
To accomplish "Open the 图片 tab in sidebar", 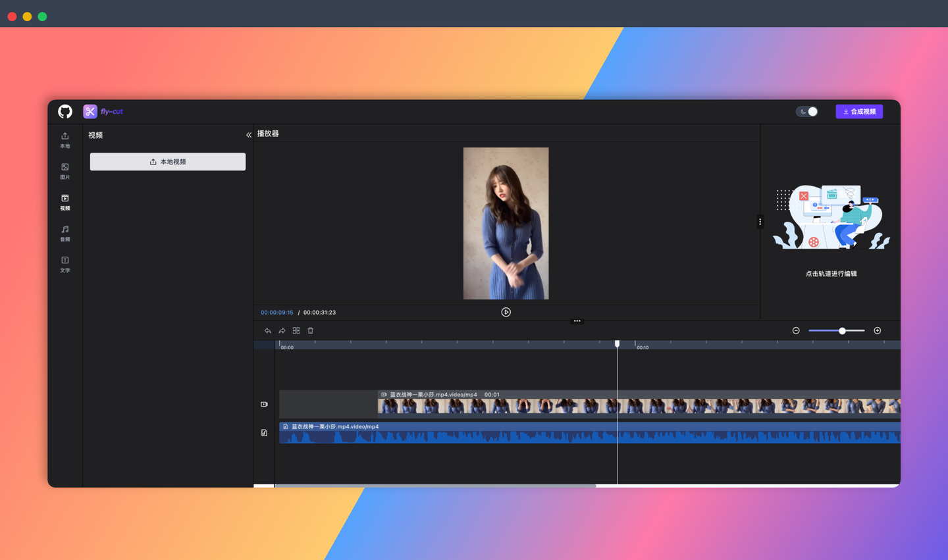I will 65,171.
